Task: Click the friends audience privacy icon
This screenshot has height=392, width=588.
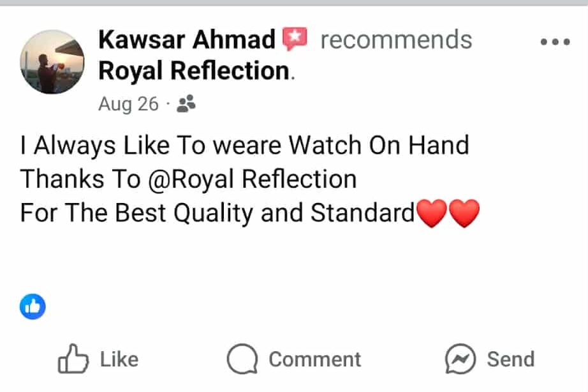Action: pos(186,103)
